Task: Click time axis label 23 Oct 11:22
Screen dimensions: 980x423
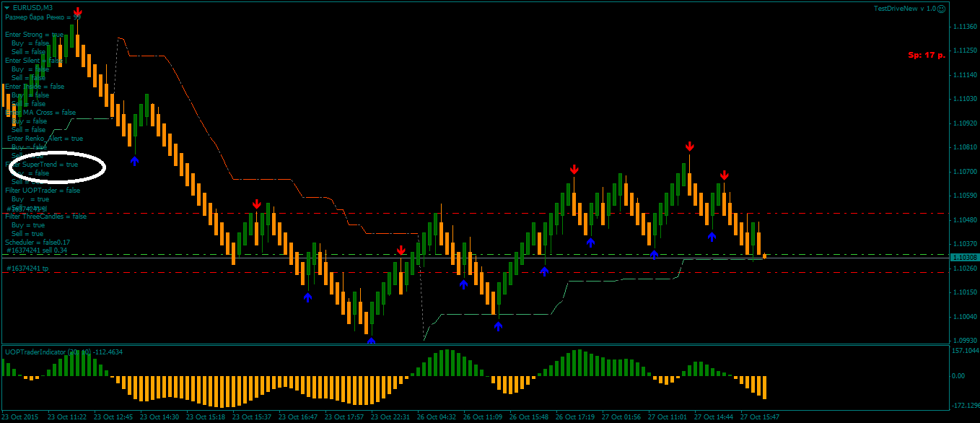Action: click(67, 417)
